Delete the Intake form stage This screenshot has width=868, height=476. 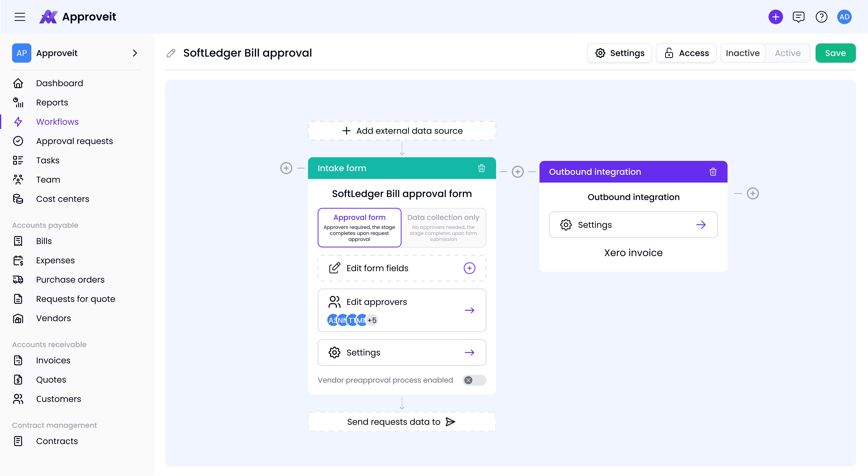pyautogui.click(x=481, y=168)
